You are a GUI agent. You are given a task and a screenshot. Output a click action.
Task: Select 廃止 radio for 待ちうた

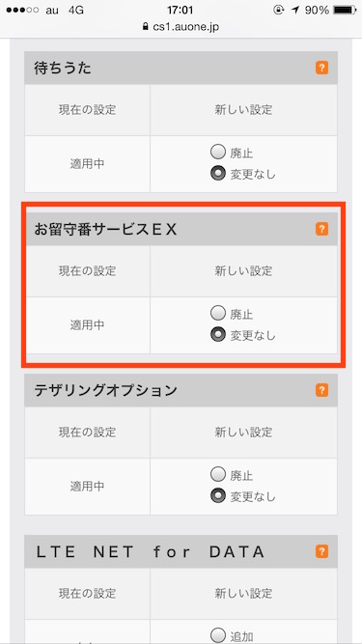218,153
